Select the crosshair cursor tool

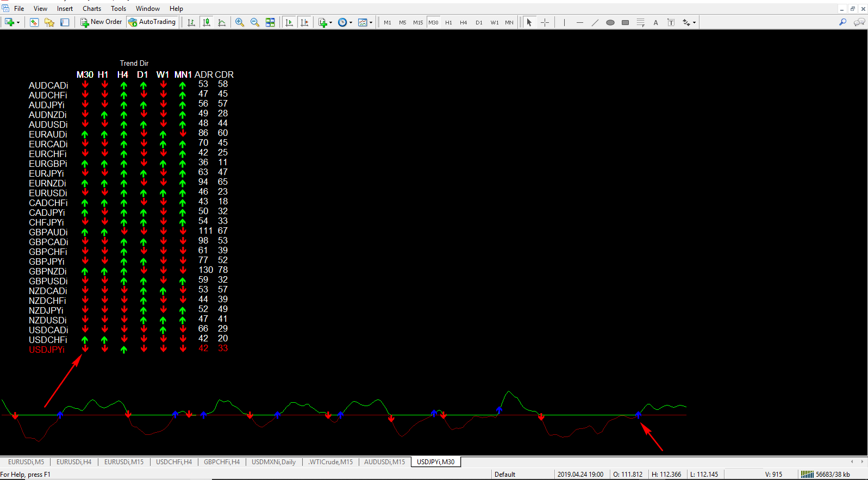[x=545, y=22]
